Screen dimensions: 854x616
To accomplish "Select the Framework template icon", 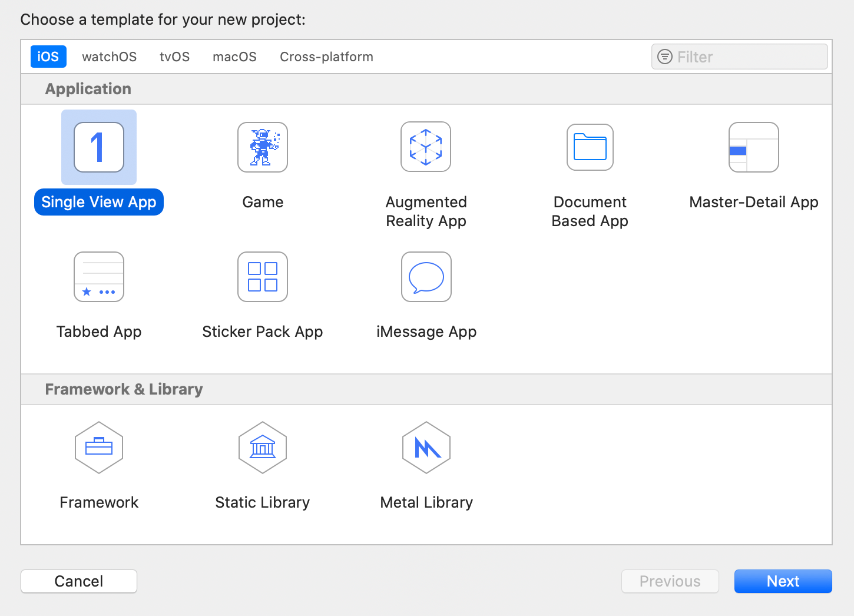I will point(99,448).
